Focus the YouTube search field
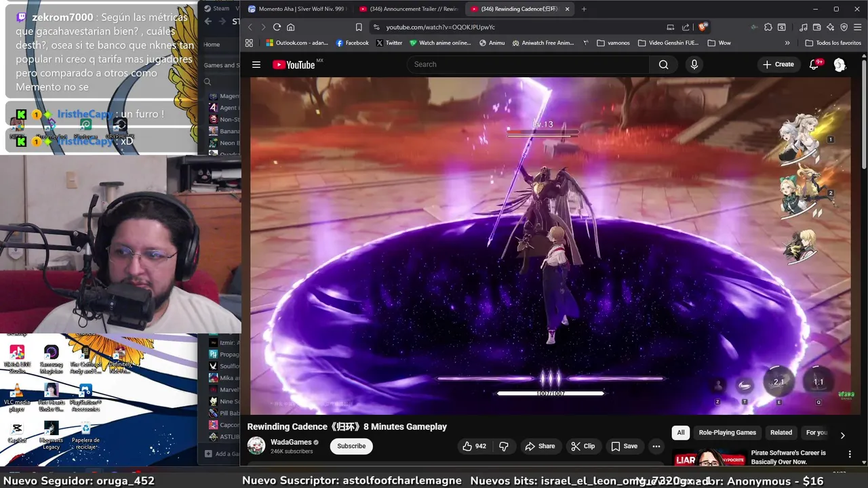The width and height of the screenshot is (868, 488). [528, 64]
